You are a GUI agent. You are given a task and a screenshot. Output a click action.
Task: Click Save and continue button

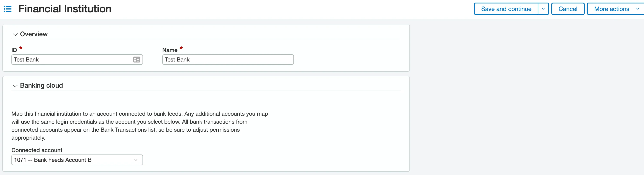[506, 9]
